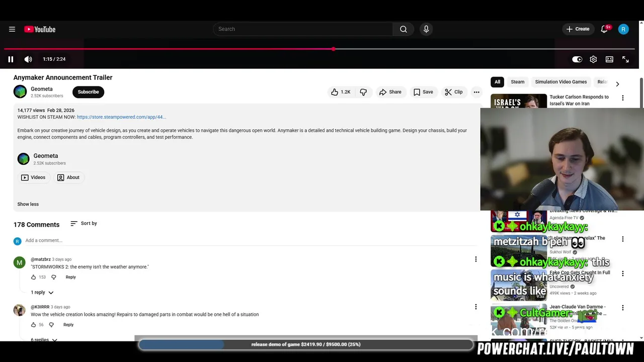Open Create button in header
Image resolution: width=644 pixels, height=362 pixels.
click(x=578, y=29)
